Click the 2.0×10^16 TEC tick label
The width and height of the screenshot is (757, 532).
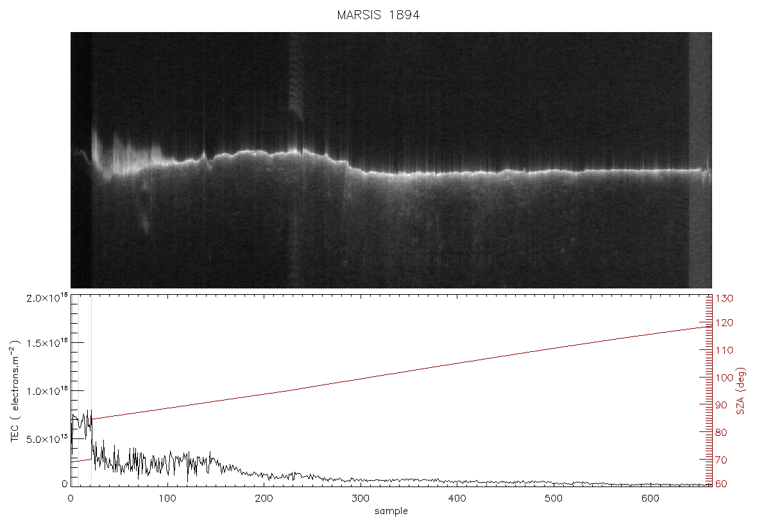tap(47, 297)
